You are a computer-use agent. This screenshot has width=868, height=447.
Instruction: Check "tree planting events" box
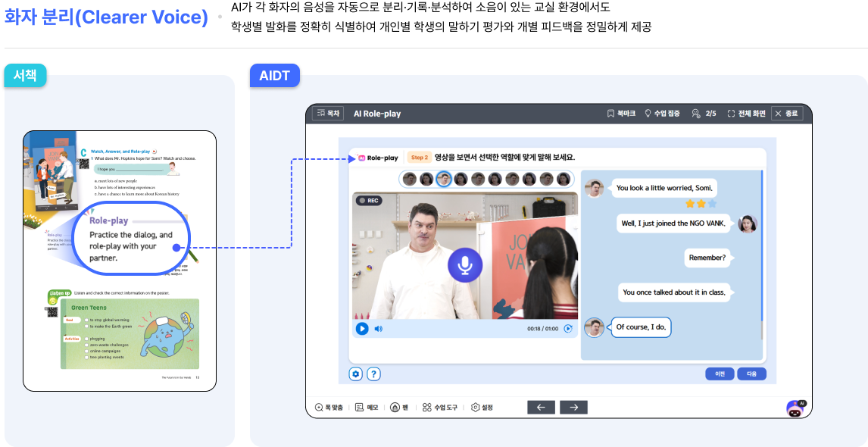[86, 358]
